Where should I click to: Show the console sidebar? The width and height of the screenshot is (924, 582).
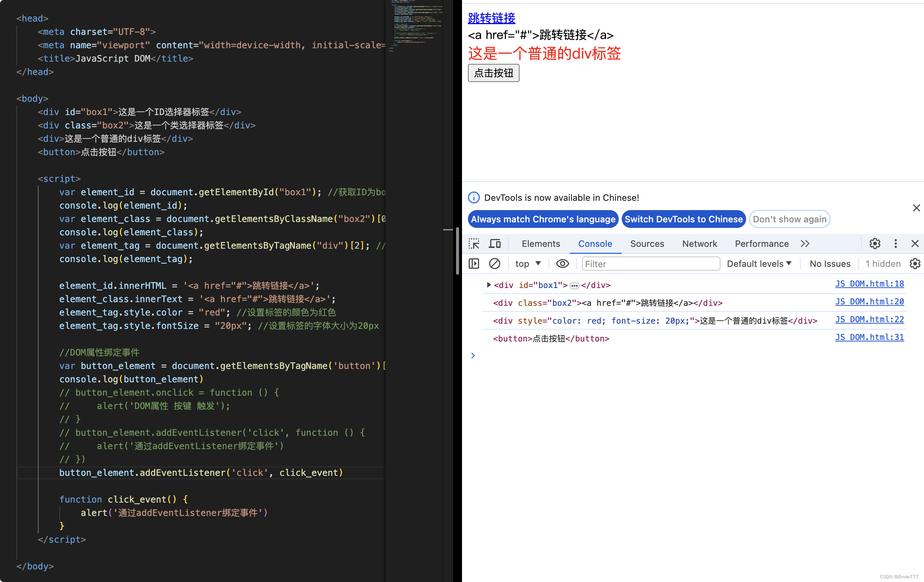[x=474, y=264]
